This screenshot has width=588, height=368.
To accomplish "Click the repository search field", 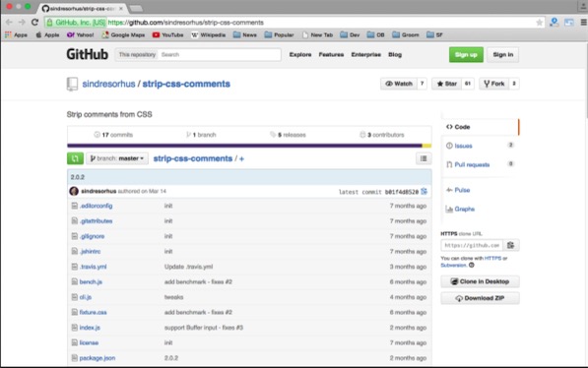I will point(220,55).
